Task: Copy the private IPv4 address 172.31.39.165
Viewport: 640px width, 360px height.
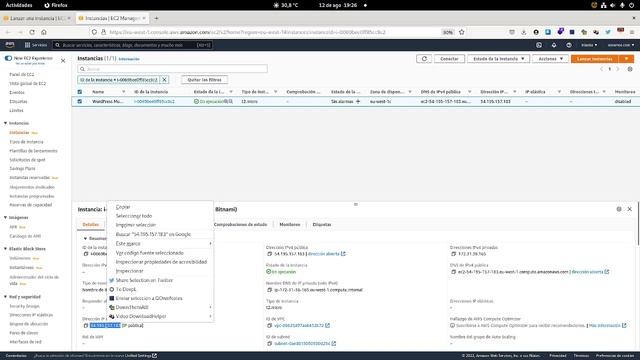Action: (x=453, y=254)
